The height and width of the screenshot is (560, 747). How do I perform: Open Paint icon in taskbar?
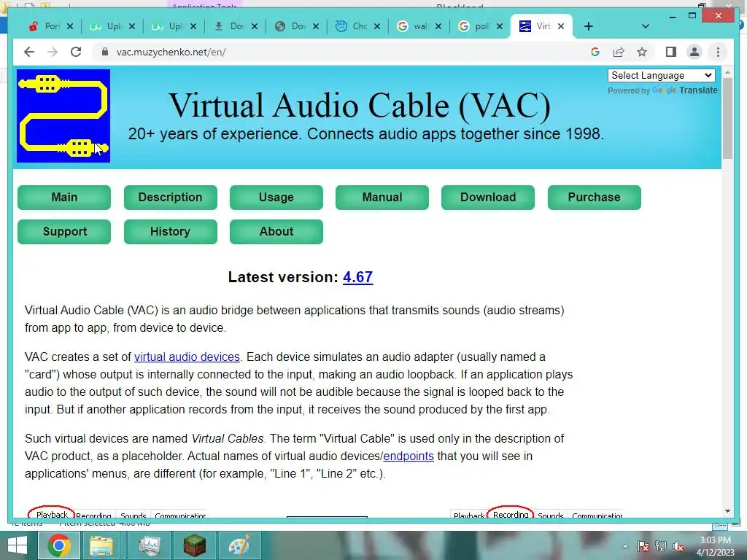click(239, 545)
